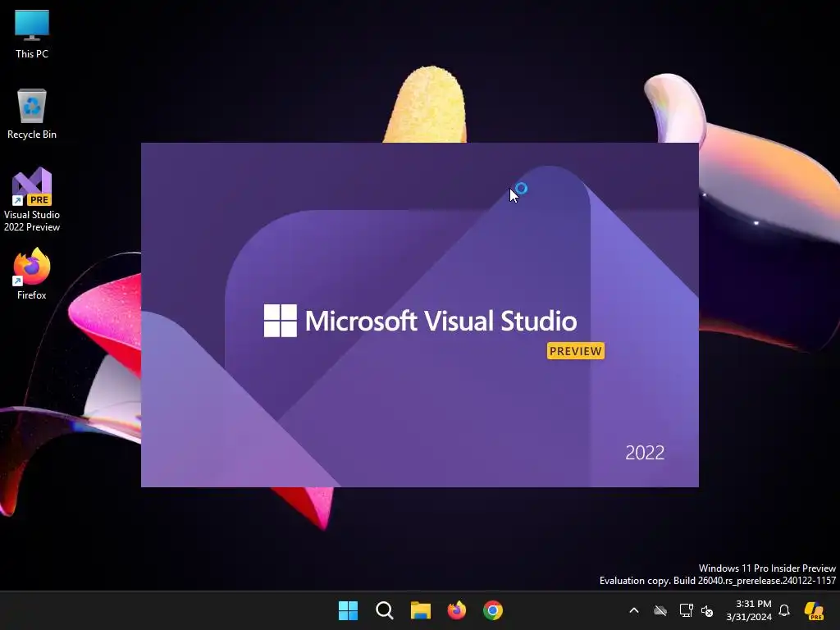Select the Firefox desktop shortcut
840x630 pixels.
coord(32,274)
